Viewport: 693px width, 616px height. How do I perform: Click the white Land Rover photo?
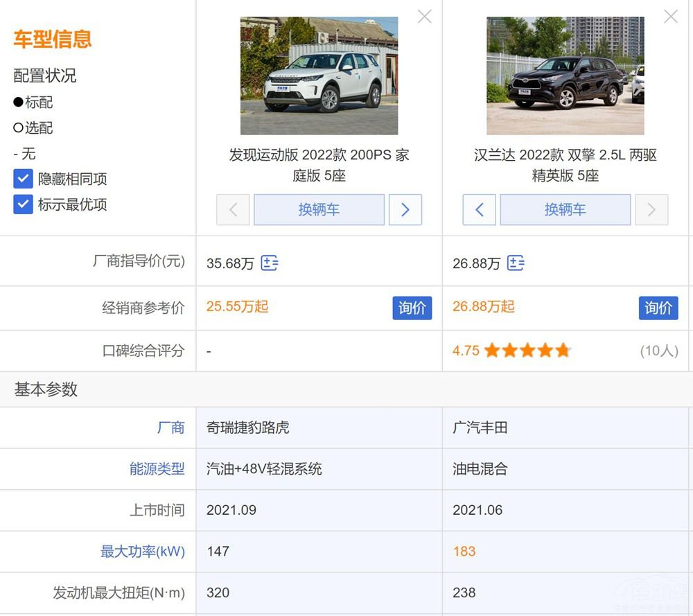[319, 76]
